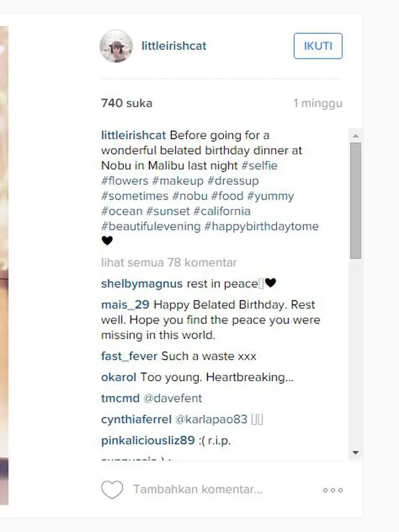Open littleirishcat's profile picture avatar
Screen dimensions: 399x532
(116, 46)
